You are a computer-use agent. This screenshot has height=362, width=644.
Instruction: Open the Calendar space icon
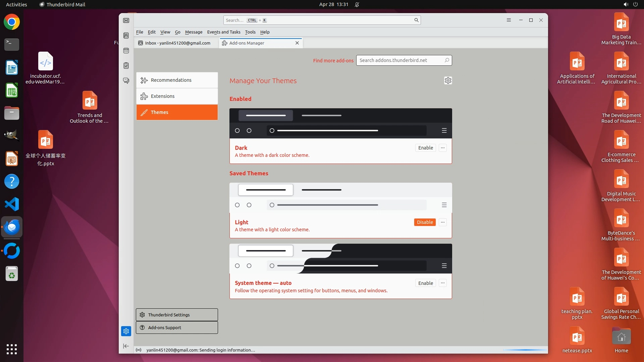126,51
